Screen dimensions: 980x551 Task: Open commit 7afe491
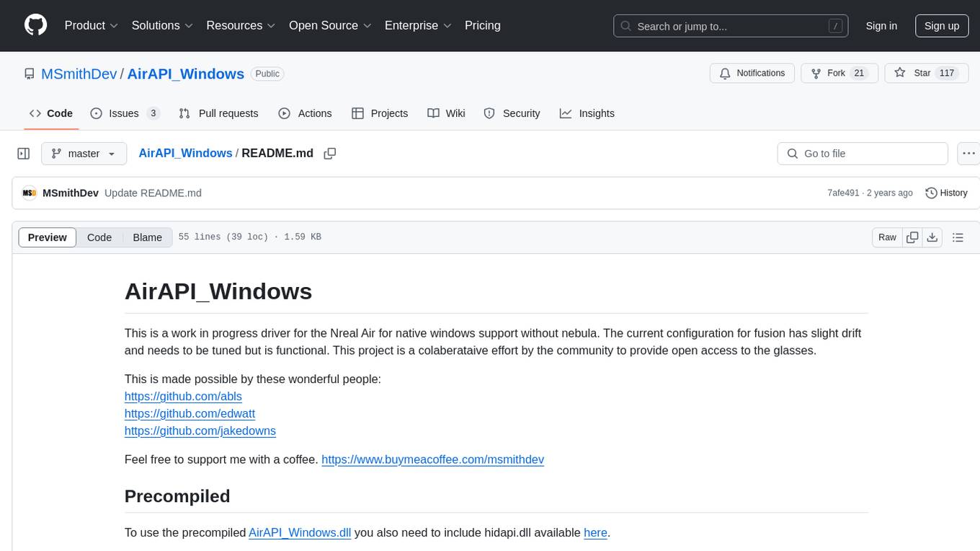843,193
